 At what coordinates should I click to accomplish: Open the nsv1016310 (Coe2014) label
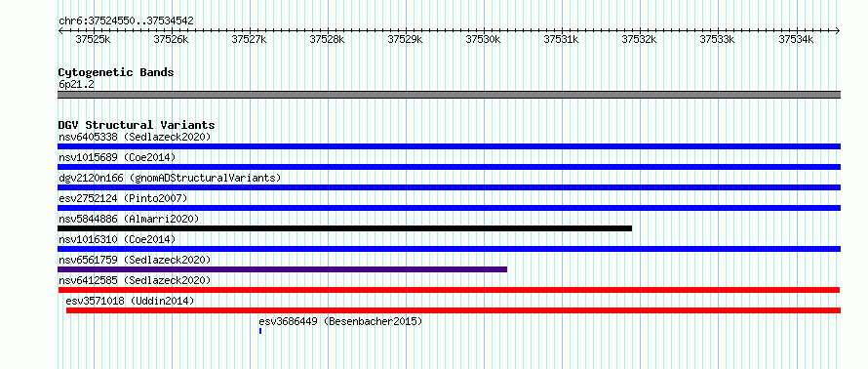[x=117, y=239]
